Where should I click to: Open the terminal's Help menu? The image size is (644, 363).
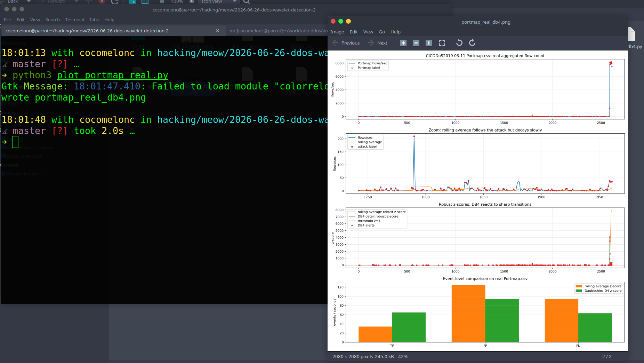click(109, 19)
